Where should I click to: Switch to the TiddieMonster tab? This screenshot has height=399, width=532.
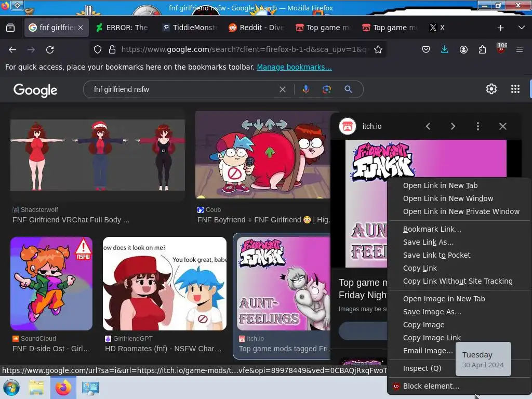(190, 28)
